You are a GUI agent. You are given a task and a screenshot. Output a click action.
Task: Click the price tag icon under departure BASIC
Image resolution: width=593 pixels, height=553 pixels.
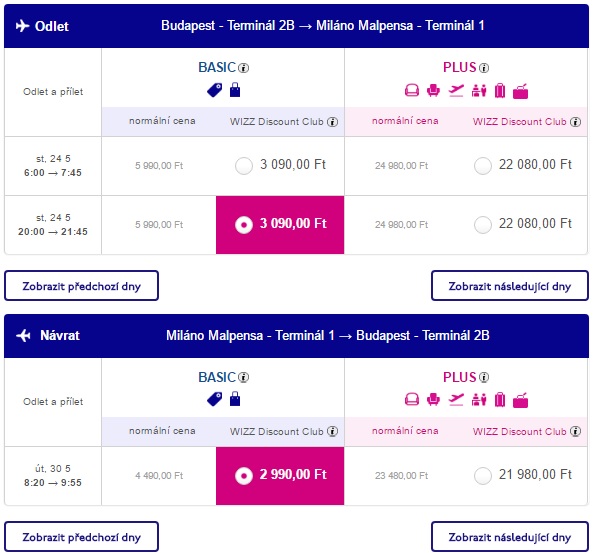point(214,90)
